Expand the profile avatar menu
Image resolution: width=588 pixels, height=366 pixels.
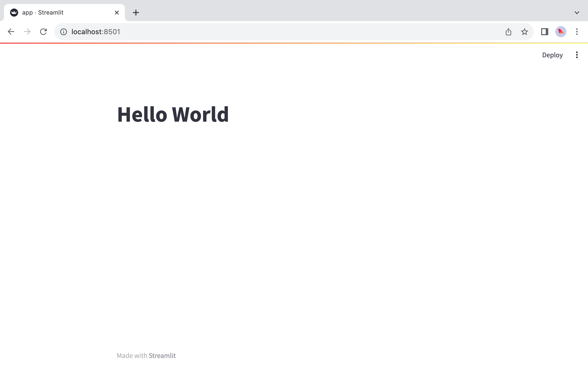click(x=561, y=32)
